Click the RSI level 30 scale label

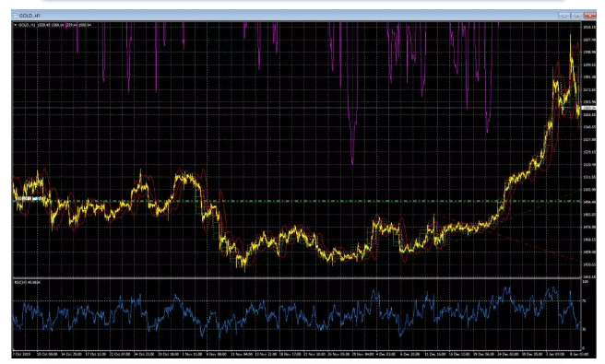[x=584, y=329]
